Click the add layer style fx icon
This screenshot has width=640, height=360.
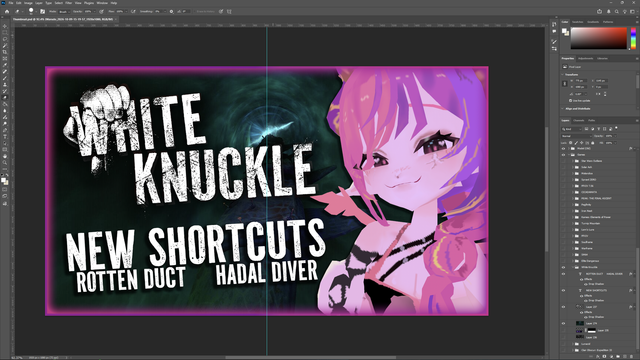click(x=598, y=356)
